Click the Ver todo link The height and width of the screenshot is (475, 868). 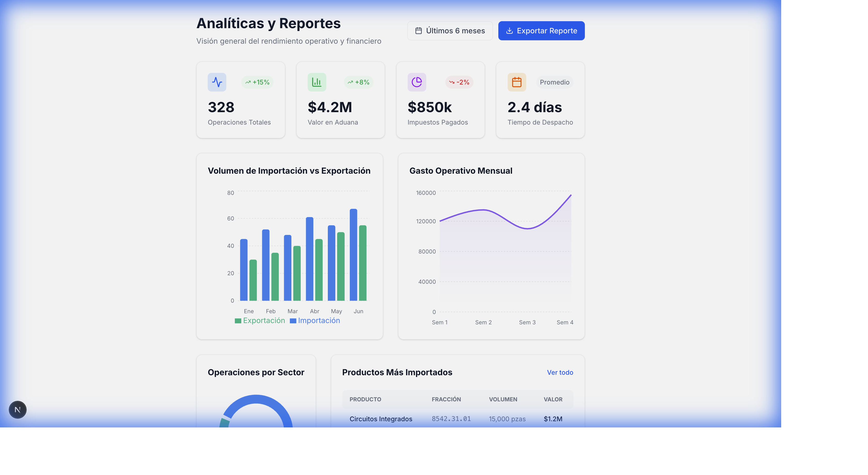pyautogui.click(x=560, y=372)
